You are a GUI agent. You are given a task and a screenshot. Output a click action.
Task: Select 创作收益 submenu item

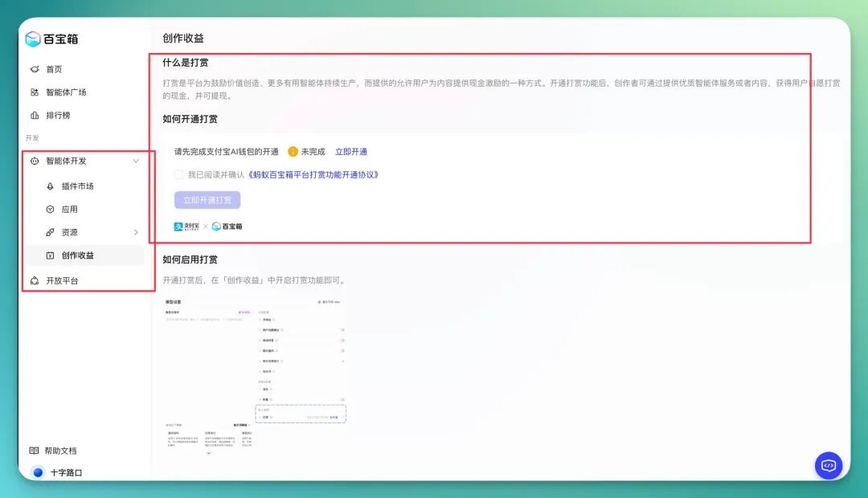[84, 255]
